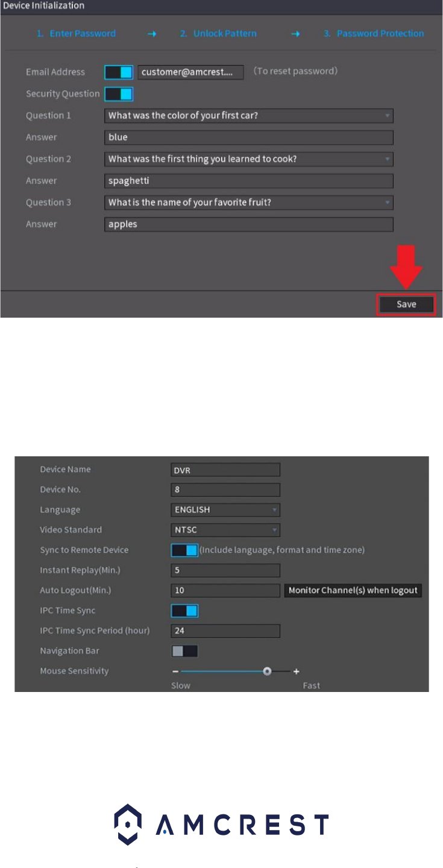Click the Amcrest logo icon
Screen dimensions: 443x868
(127, 823)
